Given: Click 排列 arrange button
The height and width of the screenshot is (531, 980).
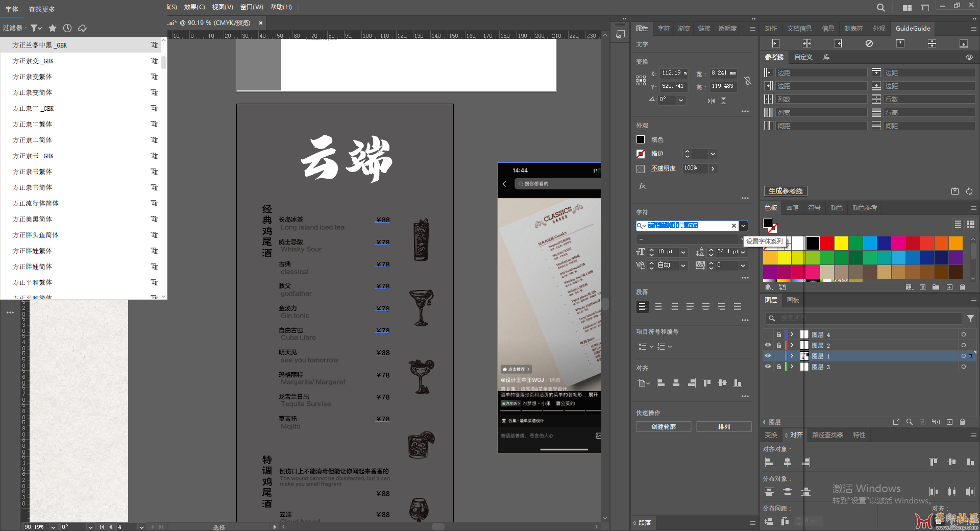Looking at the screenshot, I should [724, 427].
